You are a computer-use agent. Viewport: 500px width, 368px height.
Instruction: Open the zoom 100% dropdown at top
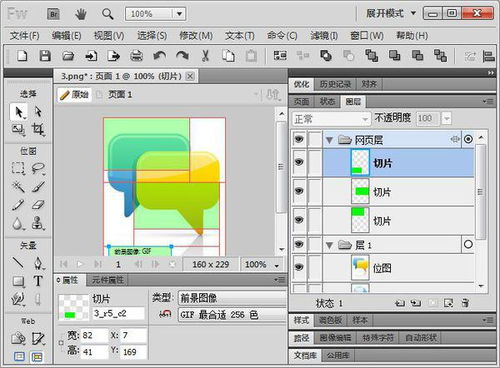179,14
